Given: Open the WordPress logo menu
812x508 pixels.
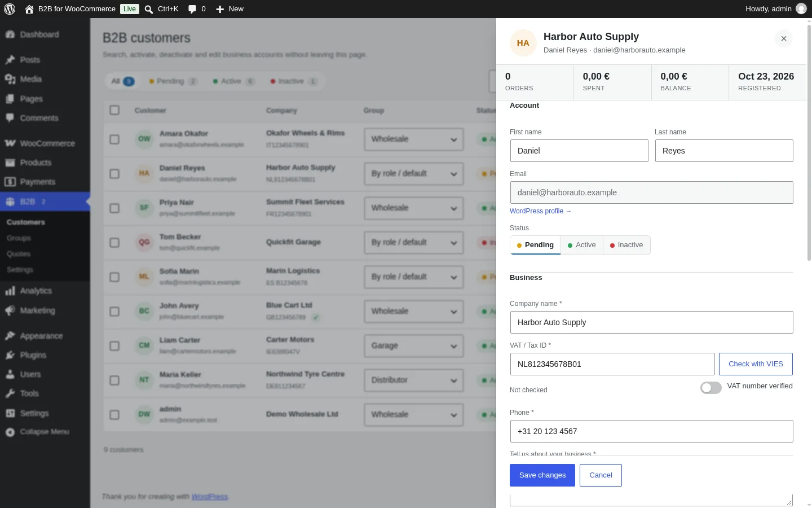Looking at the screenshot, I should (x=10, y=9).
